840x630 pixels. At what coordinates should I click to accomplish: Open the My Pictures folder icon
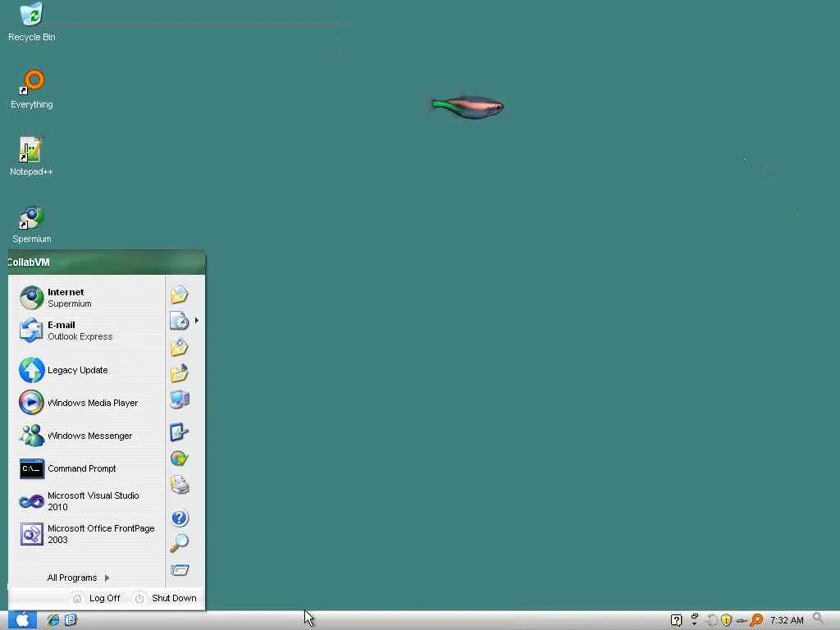click(x=180, y=347)
